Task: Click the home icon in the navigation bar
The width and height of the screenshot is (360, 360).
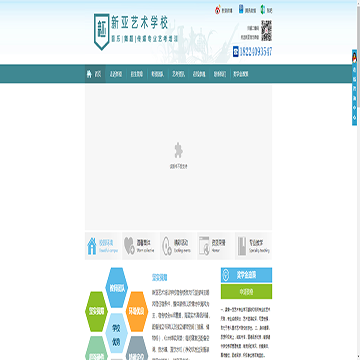Action: point(89,74)
